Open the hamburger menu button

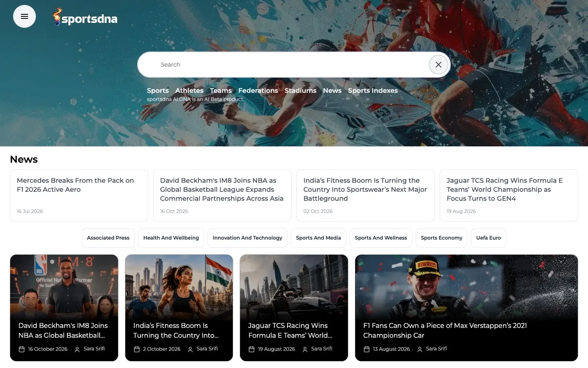tap(24, 16)
